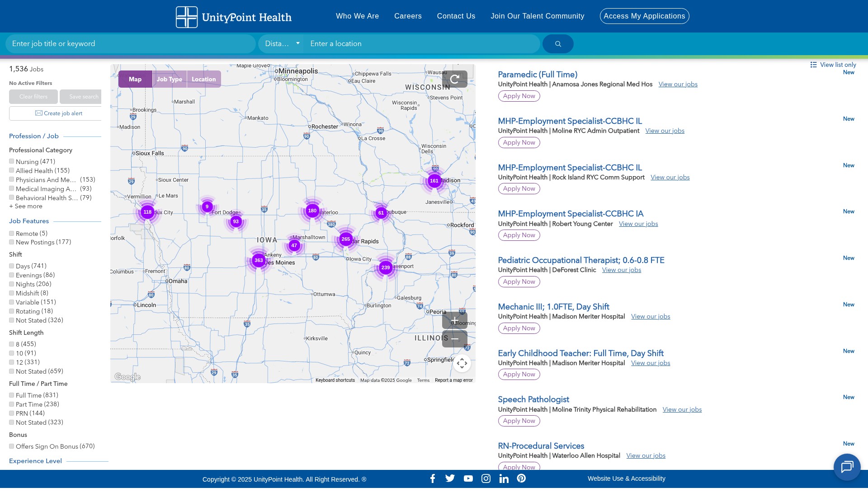Screen dimensions: 868x497
Task: Click the Google logo on the map
Action: click(127, 377)
